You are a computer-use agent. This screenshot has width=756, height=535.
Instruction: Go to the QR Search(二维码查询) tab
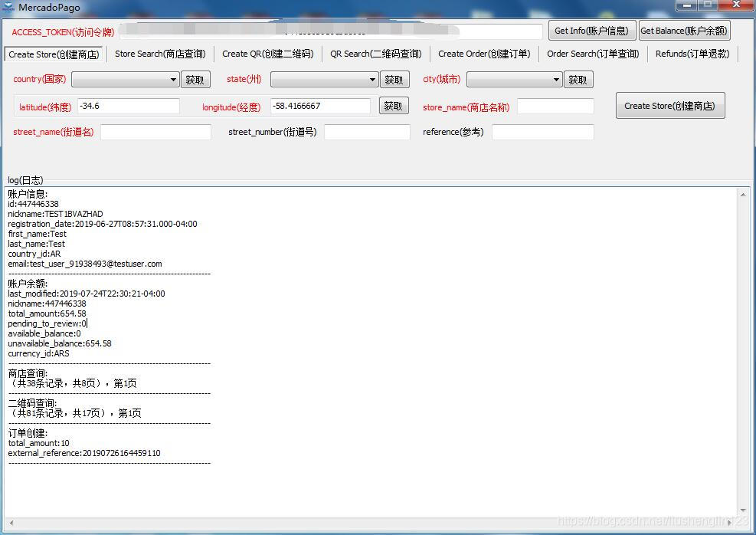click(375, 54)
